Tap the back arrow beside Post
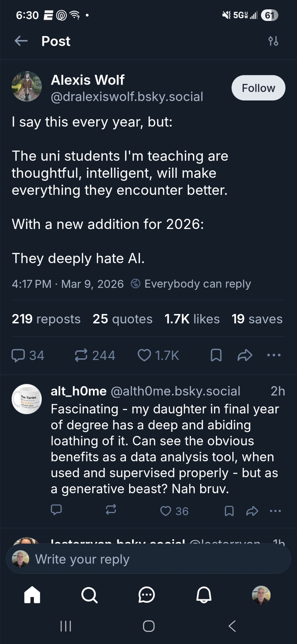 pos(21,41)
